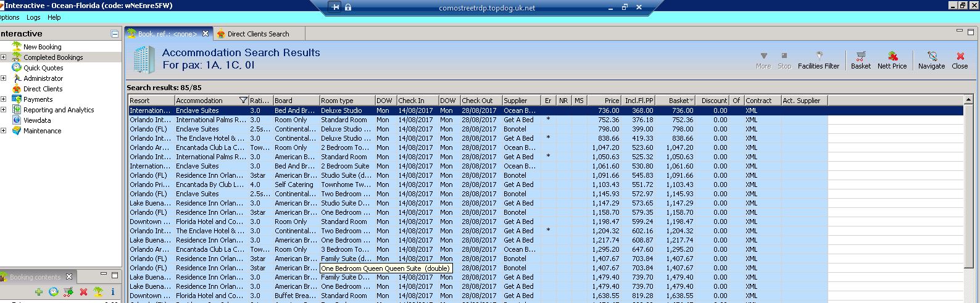Expand the Maintenance tree node
The image size is (980, 303).
(3, 130)
